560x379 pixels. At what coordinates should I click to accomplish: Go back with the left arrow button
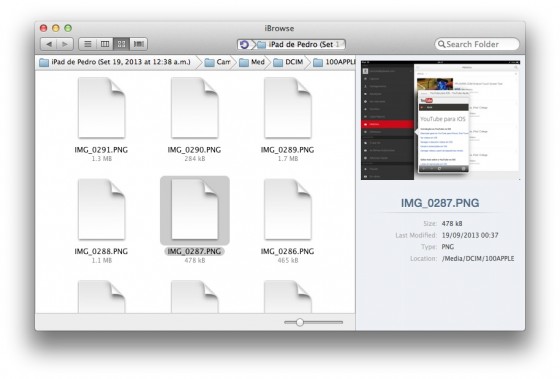[x=49, y=44]
